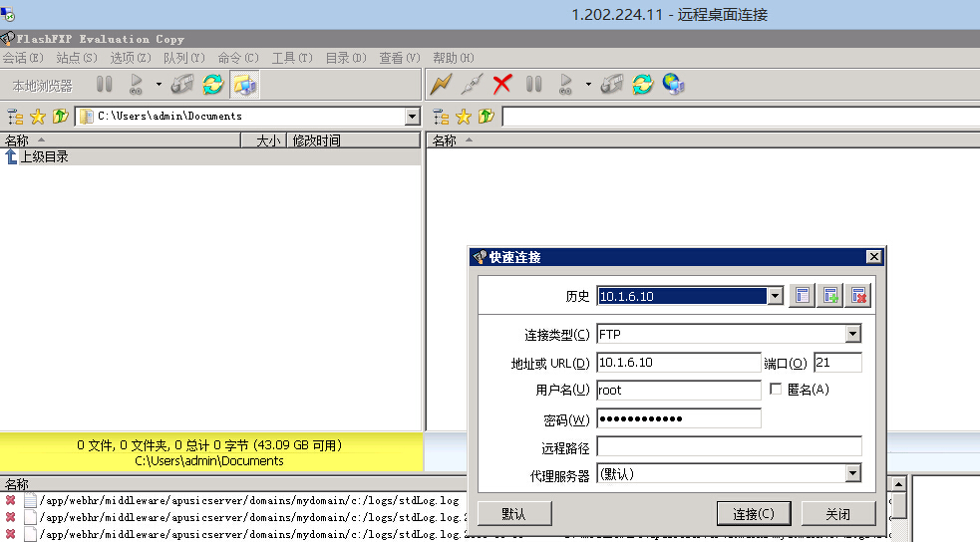Click the local pane transfer GO icon

click(x=136, y=84)
